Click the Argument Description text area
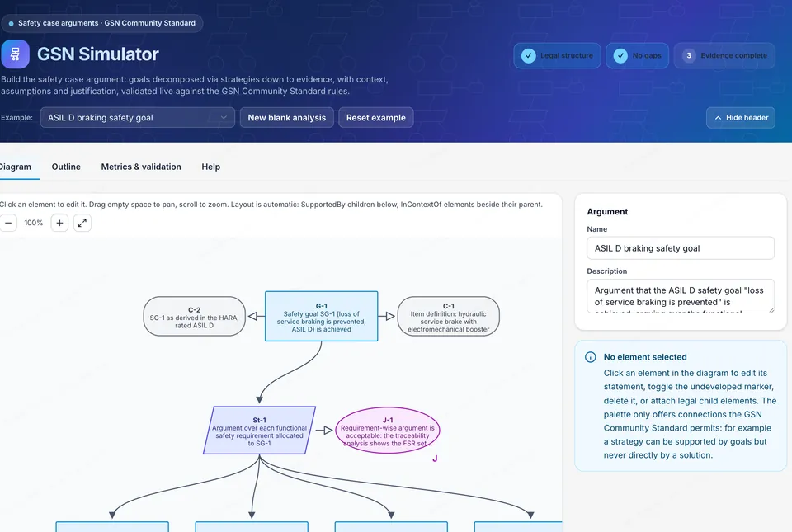The width and height of the screenshot is (792, 532). point(681,296)
